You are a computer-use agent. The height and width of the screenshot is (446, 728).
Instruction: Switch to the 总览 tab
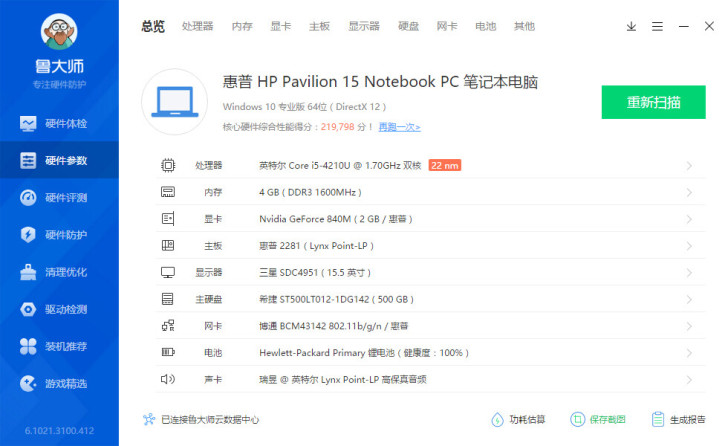click(x=153, y=26)
